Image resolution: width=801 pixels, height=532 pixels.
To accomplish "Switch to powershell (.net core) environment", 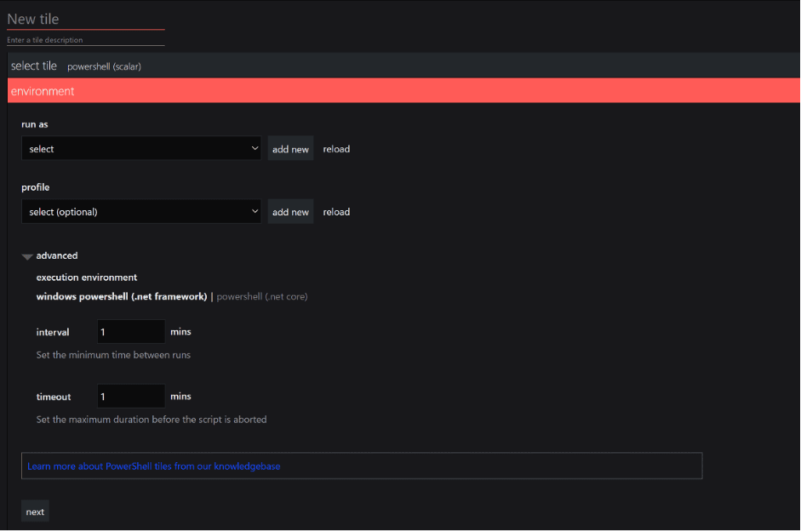I will pos(262,297).
